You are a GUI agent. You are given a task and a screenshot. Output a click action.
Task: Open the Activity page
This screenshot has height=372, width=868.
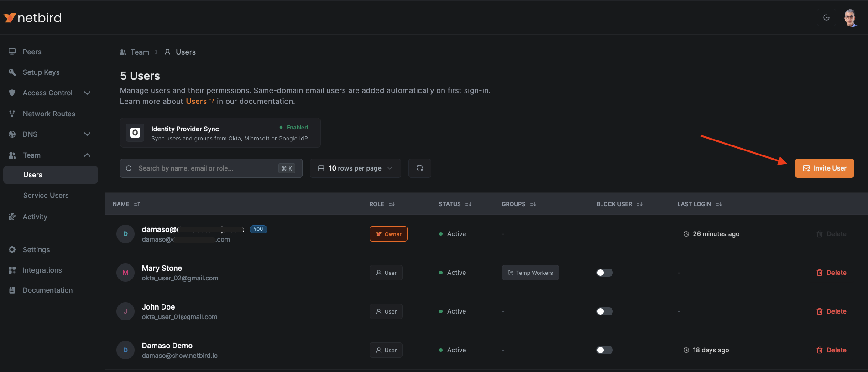point(35,217)
